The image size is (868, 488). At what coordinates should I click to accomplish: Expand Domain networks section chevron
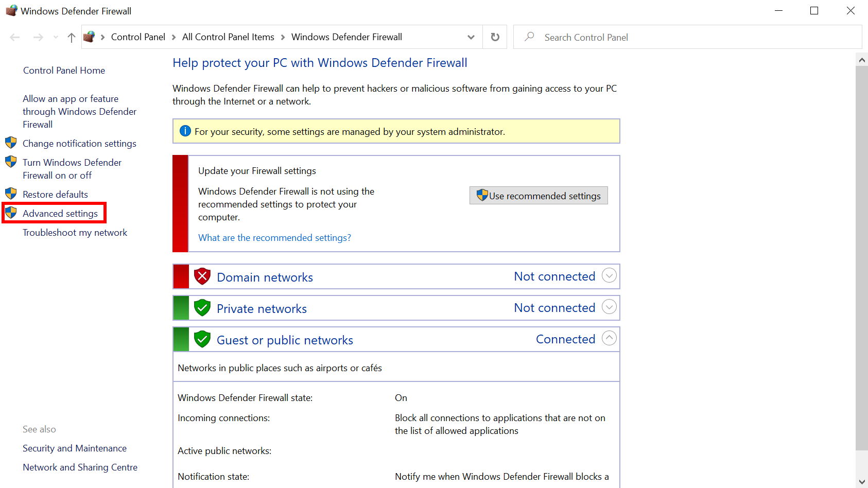[x=609, y=275]
